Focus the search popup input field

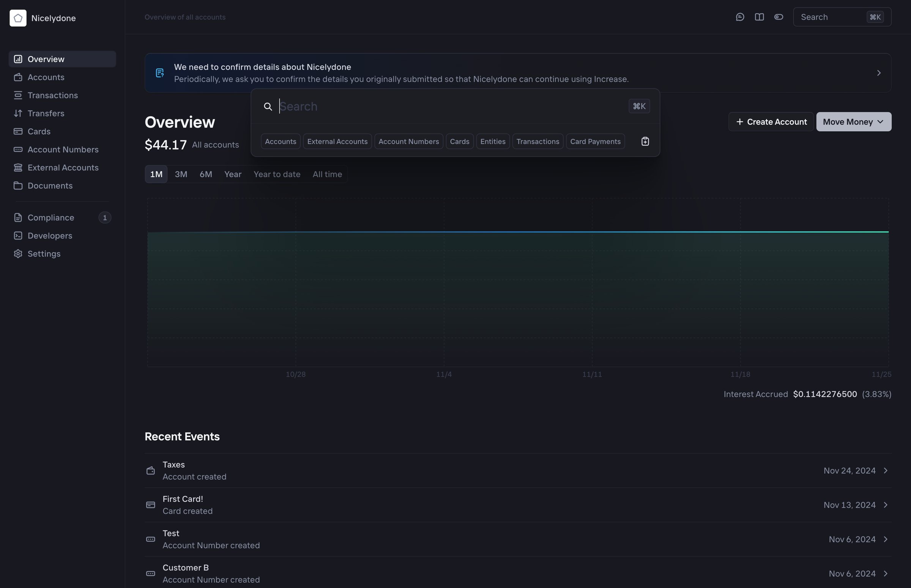452,107
